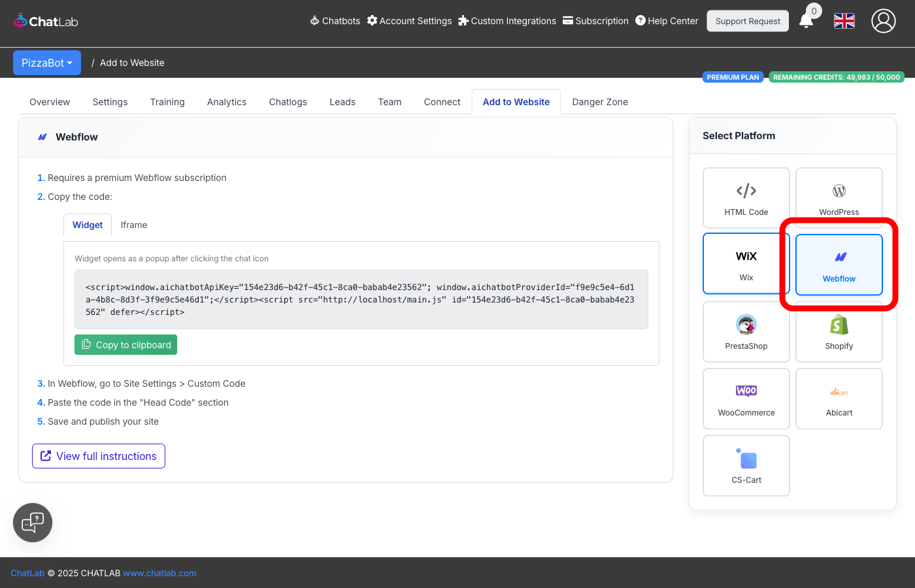This screenshot has width=915, height=588.
Task: Go to the Danger Zone tab
Action: click(x=599, y=102)
